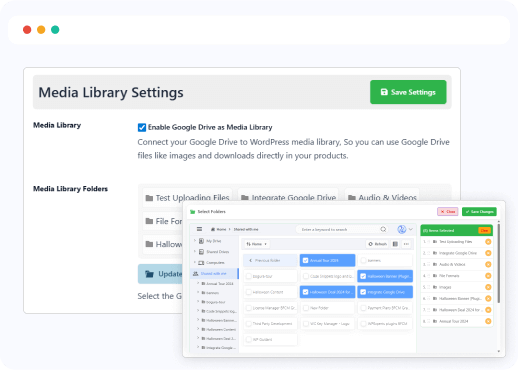Click the green Save Settings button
The width and height of the screenshot is (520, 373).
pos(409,92)
